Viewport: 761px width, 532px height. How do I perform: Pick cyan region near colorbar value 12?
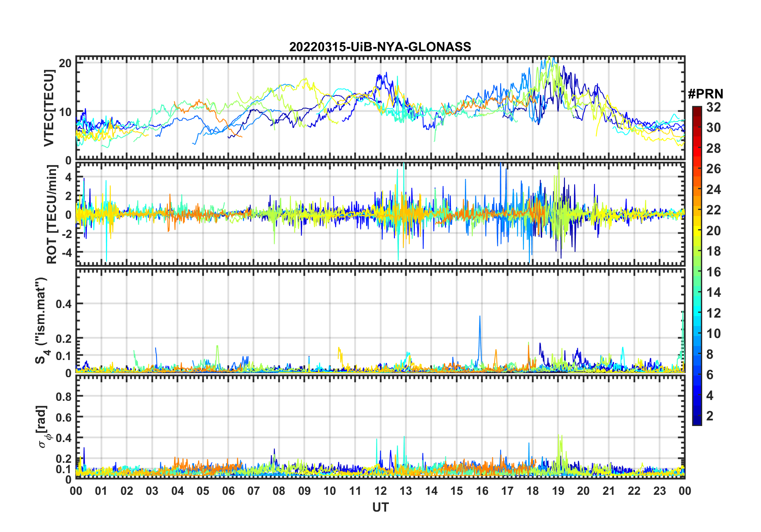pos(697,313)
